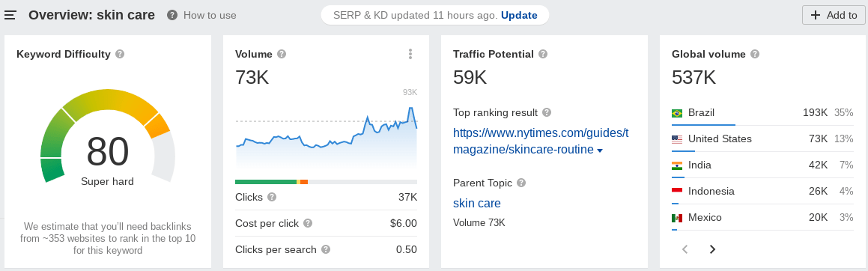Click the clicks distribution color bar
Viewport: 868px width, 271px height.
(326, 181)
